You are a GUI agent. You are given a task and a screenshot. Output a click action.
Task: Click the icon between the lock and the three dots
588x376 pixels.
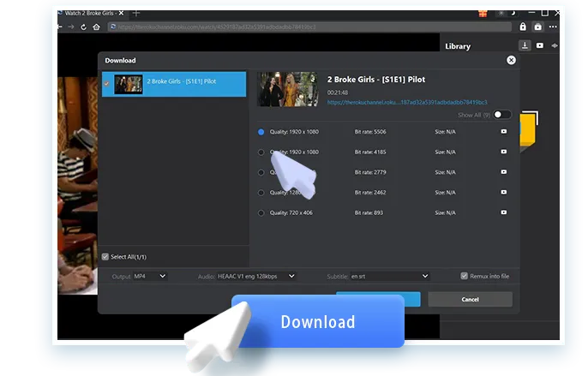(x=537, y=27)
